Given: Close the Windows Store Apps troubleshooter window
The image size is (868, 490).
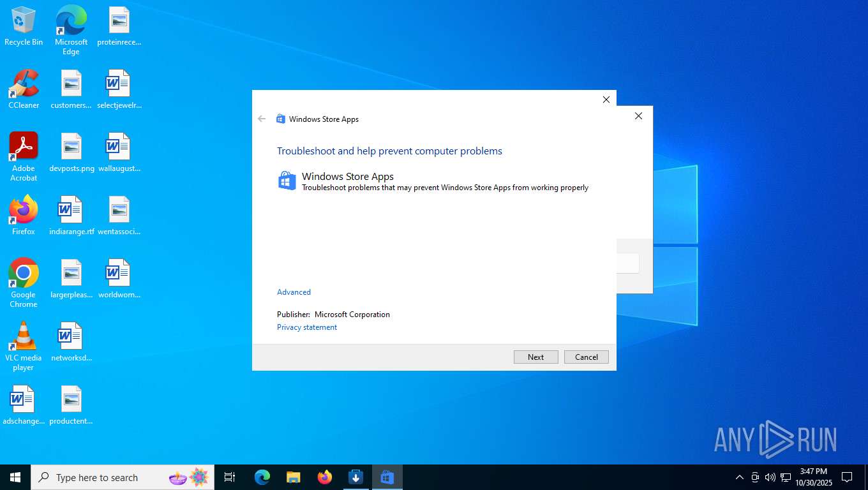Looking at the screenshot, I should click(x=606, y=100).
